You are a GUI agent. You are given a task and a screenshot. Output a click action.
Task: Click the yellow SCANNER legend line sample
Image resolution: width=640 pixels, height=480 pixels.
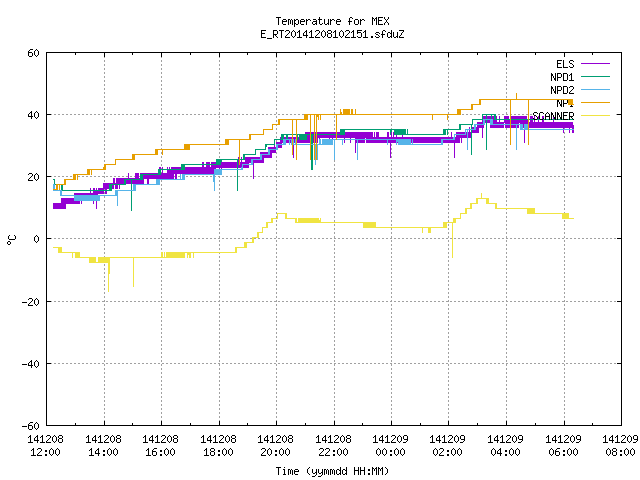click(596, 116)
